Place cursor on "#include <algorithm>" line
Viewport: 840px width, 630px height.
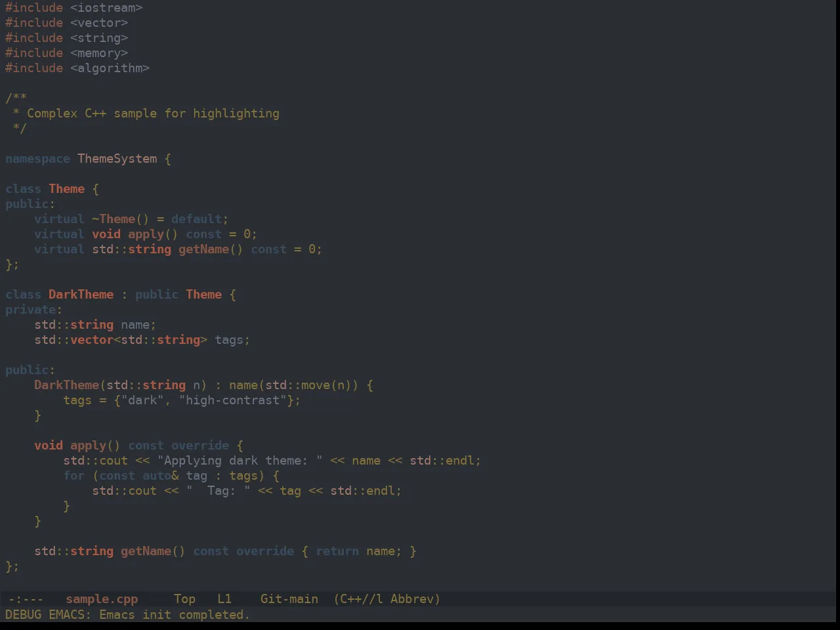click(x=77, y=68)
